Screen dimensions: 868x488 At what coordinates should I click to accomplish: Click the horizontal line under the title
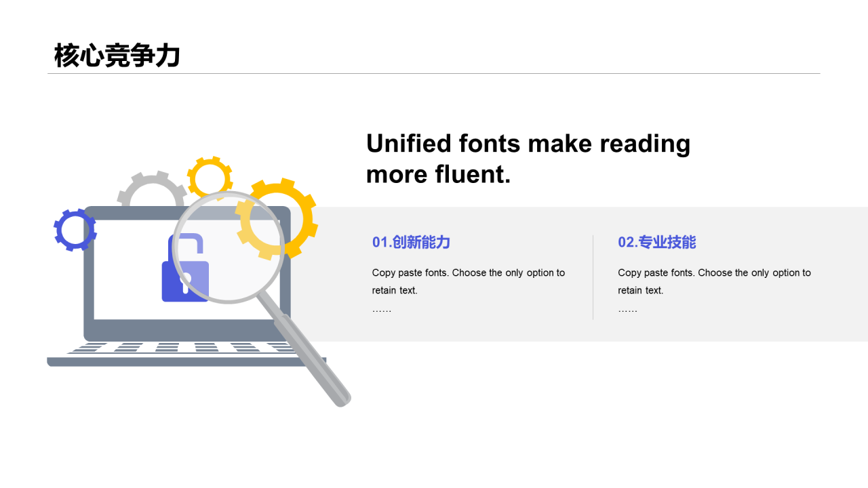pyautogui.click(x=434, y=73)
